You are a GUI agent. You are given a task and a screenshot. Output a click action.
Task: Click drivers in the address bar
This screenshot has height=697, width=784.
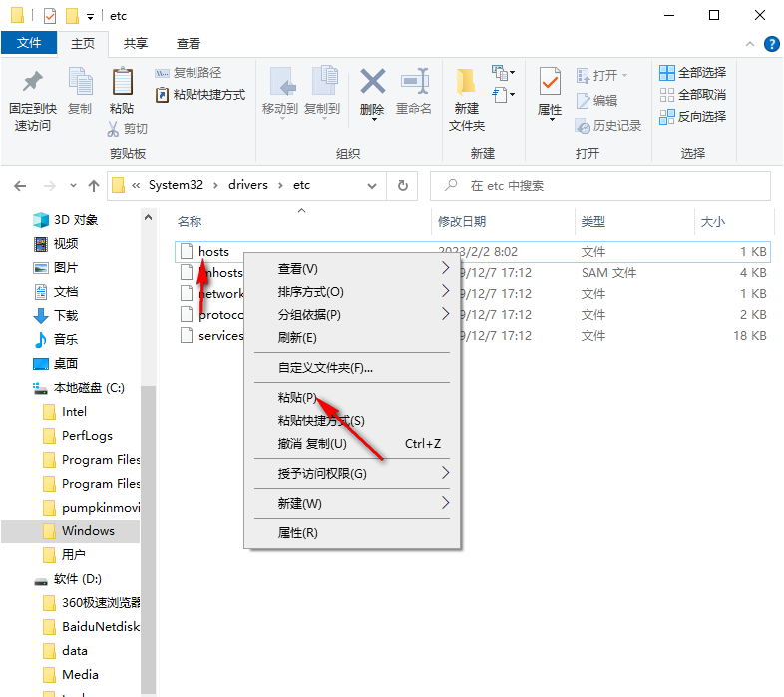pyautogui.click(x=248, y=185)
